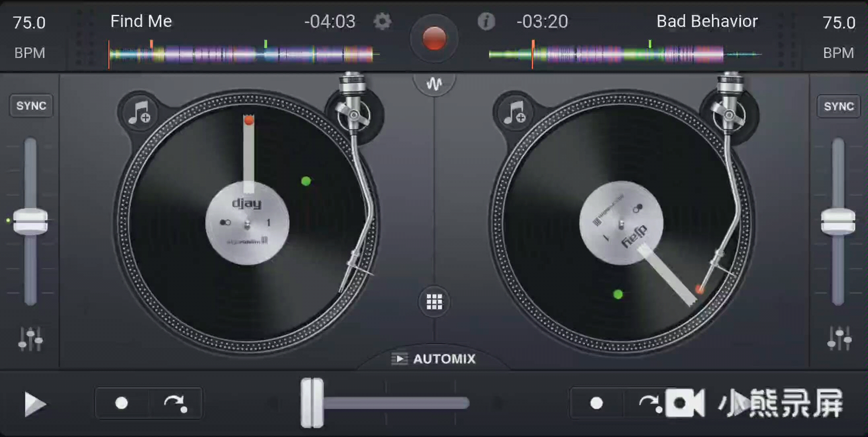Tap the left turntable djay record label

247,223
